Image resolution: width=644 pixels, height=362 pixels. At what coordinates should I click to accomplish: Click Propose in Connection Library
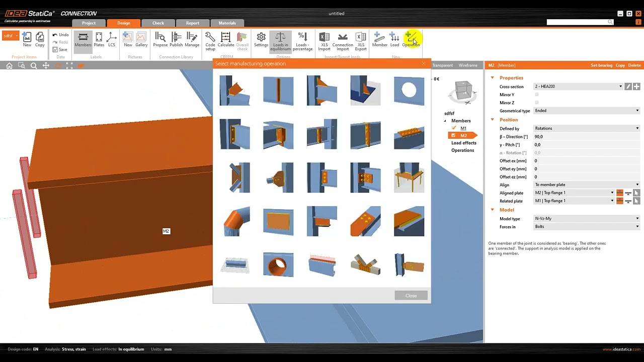point(160,40)
